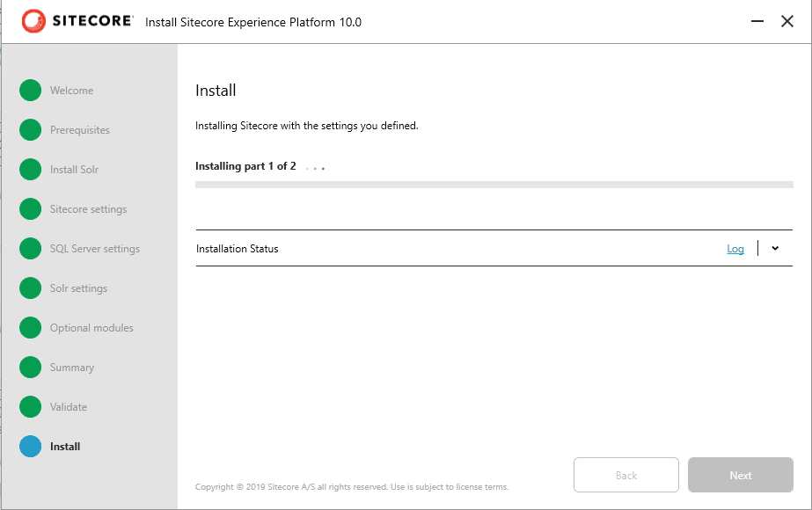Click the 'Installation Status' label

[238, 249]
